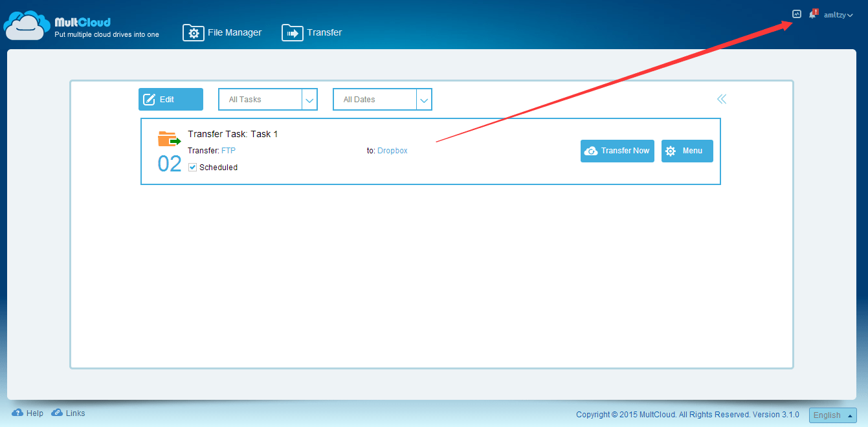The width and height of the screenshot is (868, 427).
Task: Open the Dropbox destination link
Action: pos(392,150)
